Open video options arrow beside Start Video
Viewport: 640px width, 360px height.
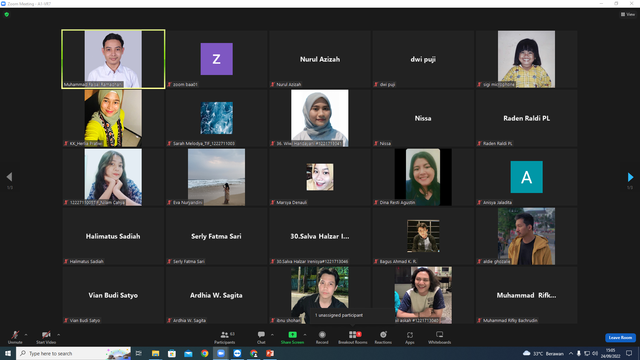[59, 335]
